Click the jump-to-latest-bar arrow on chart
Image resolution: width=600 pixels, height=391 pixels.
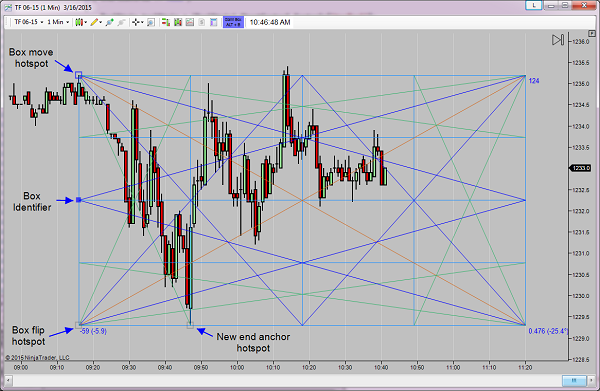[x=558, y=40]
